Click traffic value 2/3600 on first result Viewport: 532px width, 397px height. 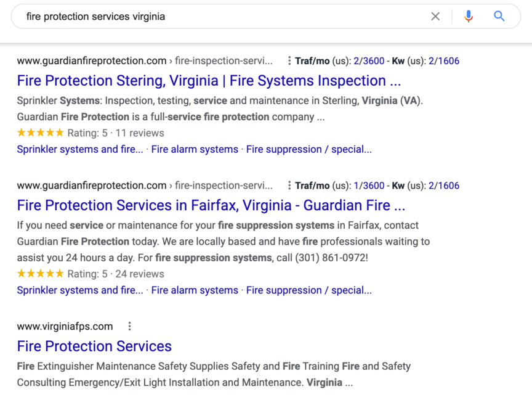click(x=369, y=61)
